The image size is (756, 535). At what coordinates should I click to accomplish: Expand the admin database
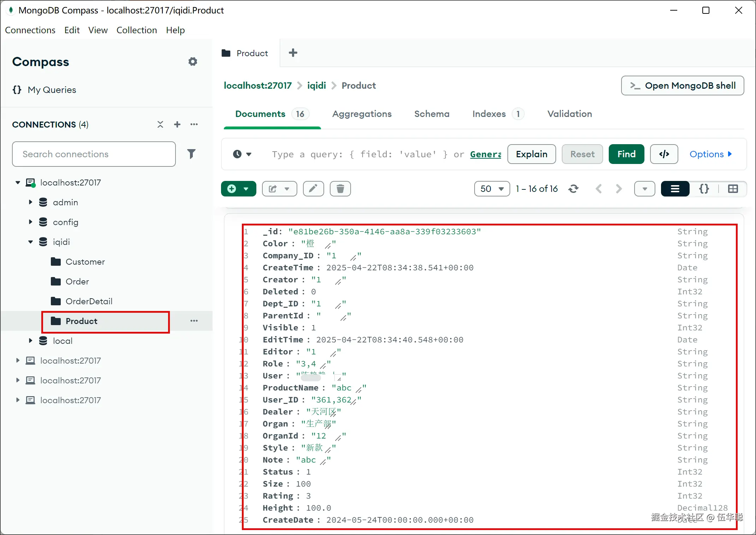(30, 202)
